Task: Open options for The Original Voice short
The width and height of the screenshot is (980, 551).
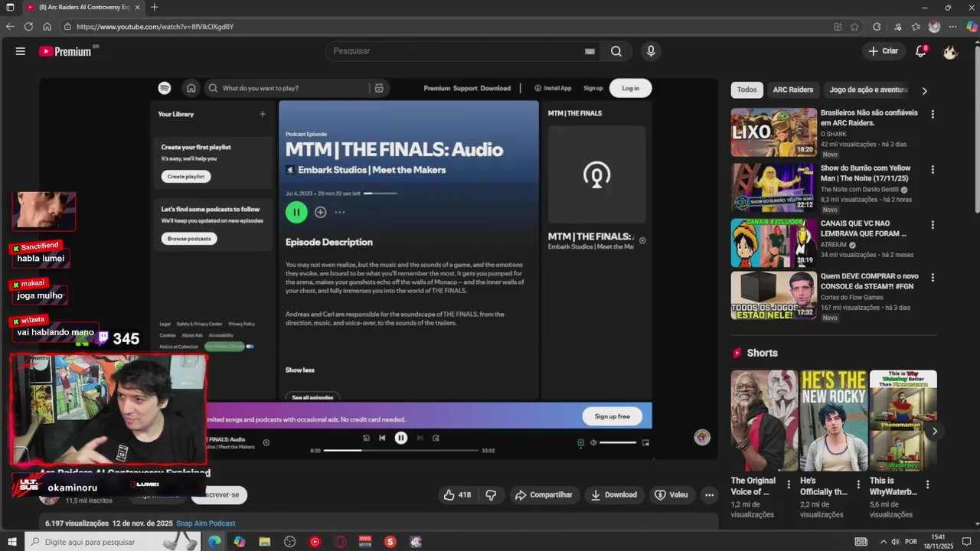Action: click(x=789, y=484)
